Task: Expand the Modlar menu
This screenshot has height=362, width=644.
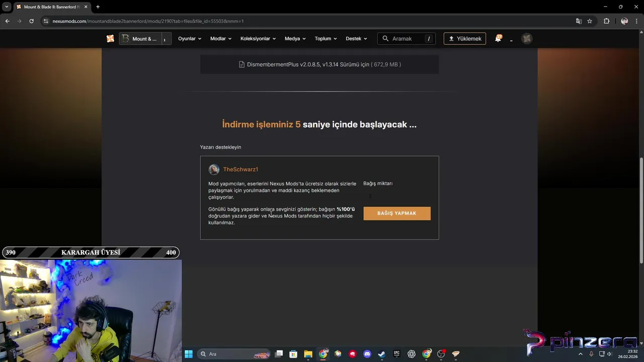Action: pyautogui.click(x=221, y=39)
